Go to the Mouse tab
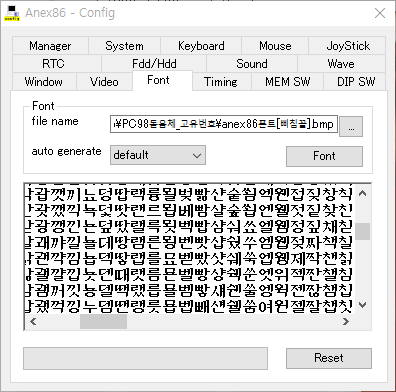Image resolution: width=396 pixels, height=392 pixels. [x=275, y=46]
